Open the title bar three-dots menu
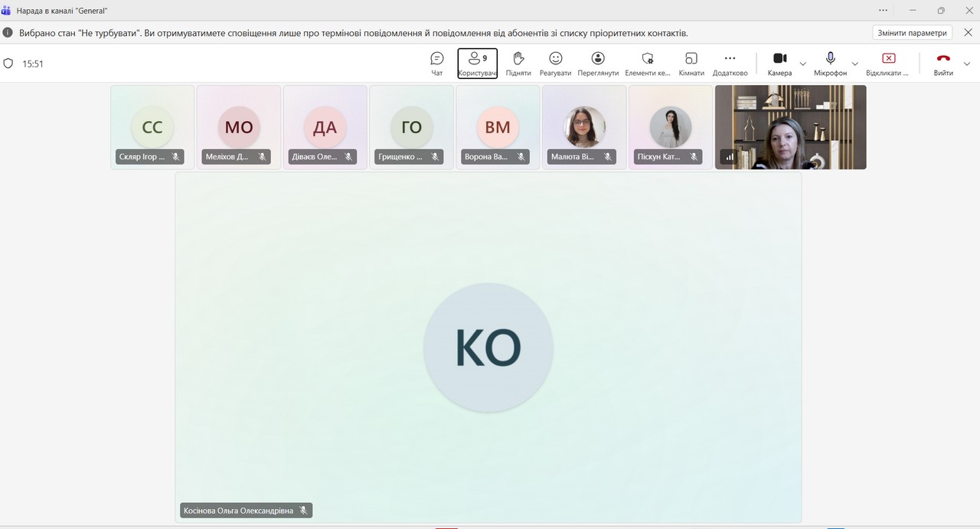 [883, 10]
